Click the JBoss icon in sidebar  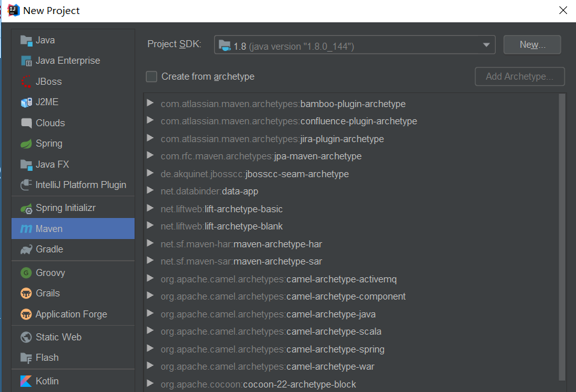[26, 82]
